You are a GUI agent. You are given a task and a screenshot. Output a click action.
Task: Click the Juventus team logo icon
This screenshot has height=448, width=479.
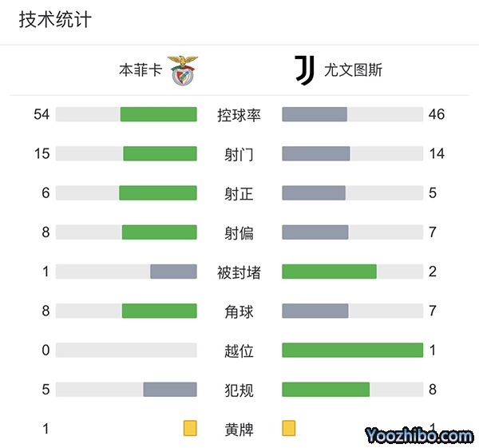(x=304, y=70)
